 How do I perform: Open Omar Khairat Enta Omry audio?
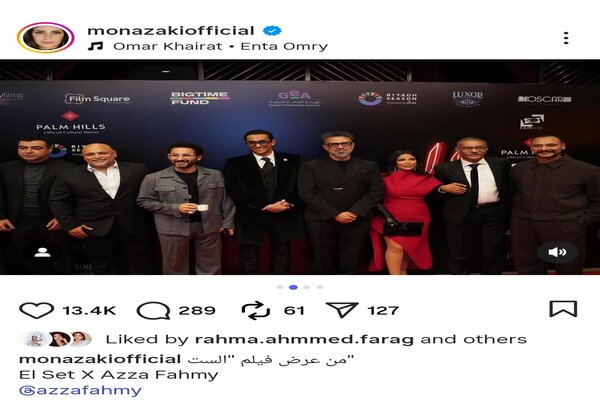(x=220, y=46)
